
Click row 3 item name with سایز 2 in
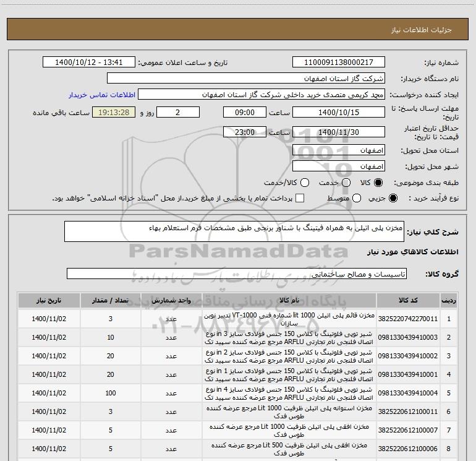[289, 356]
